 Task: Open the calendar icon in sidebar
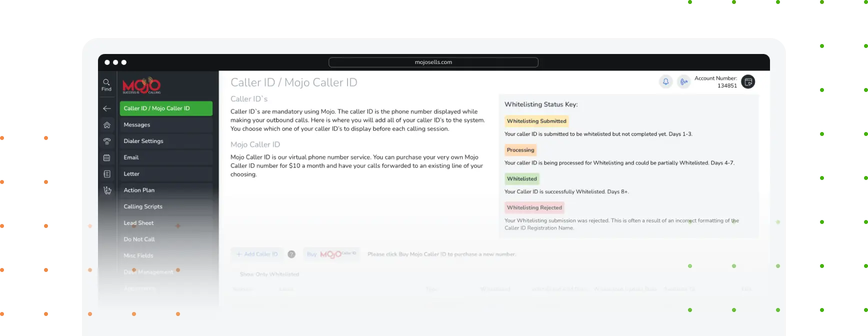pos(107,158)
